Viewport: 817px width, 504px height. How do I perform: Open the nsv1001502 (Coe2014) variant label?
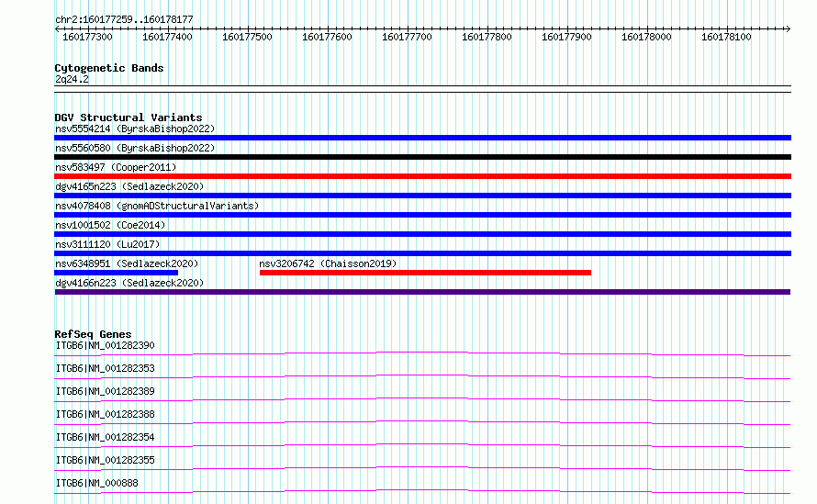110,225
